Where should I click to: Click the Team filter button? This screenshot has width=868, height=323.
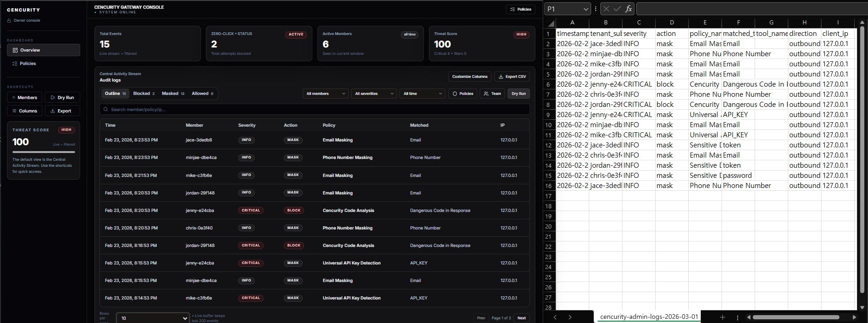point(492,94)
